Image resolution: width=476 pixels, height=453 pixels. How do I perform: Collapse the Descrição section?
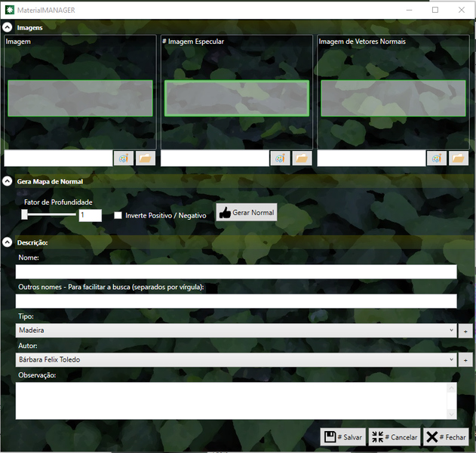7,242
